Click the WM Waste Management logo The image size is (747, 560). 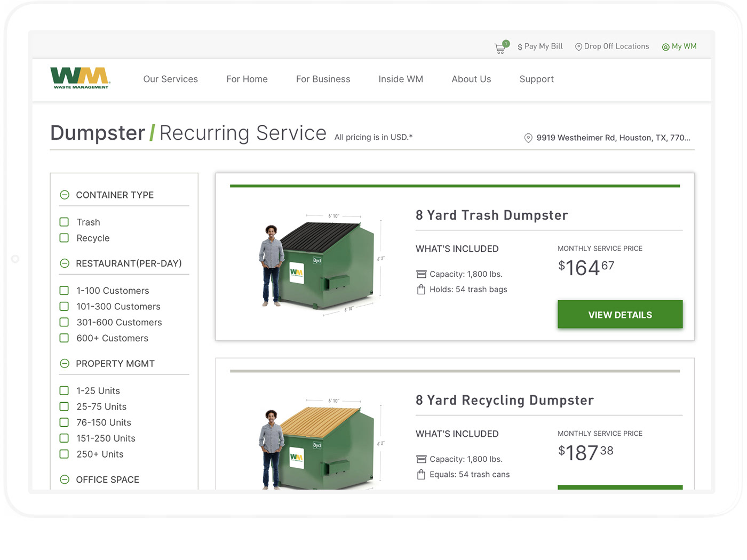[x=81, y=78]
